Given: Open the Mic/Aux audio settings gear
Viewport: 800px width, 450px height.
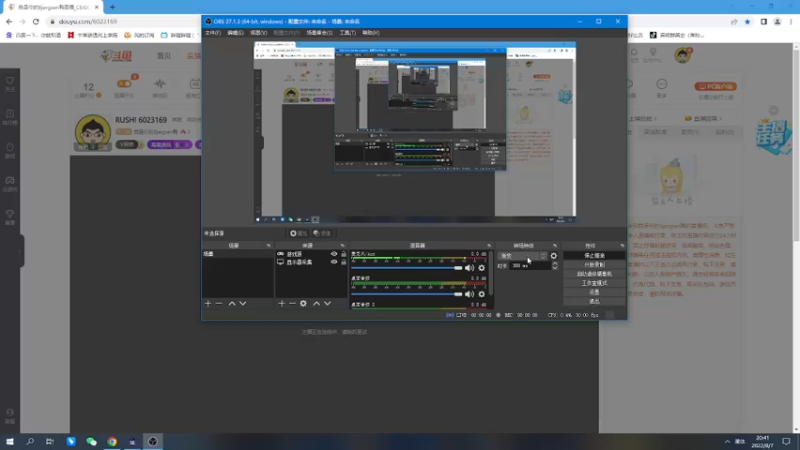Looking at the screenshot, I should (482, 268).
